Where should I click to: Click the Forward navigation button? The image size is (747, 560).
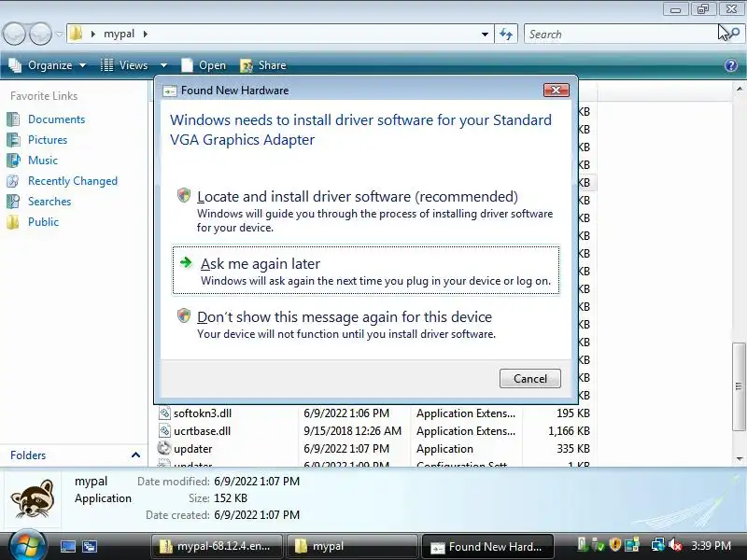(x=40, y=34)
